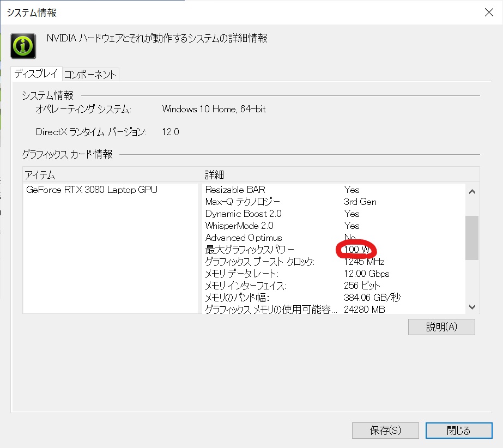Click the DirectX version 12.0 value
Image resolution: width=503 pixels, height=448 pixels.
[171, 132]
